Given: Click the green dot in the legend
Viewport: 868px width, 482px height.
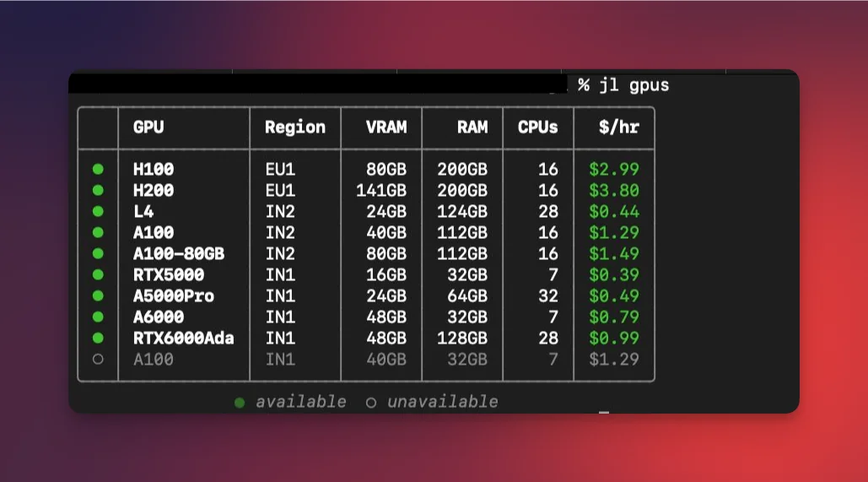Looking at the screenshot, I should point(240,403).
